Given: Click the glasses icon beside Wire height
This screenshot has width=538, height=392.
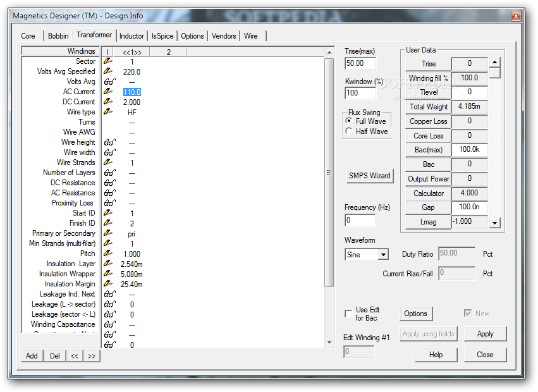Looking at the screenshot, I should point(110,142).
